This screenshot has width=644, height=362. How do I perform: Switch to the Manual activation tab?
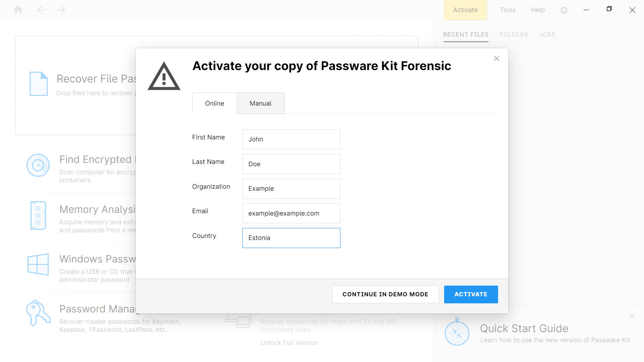[x=260, y=103]
